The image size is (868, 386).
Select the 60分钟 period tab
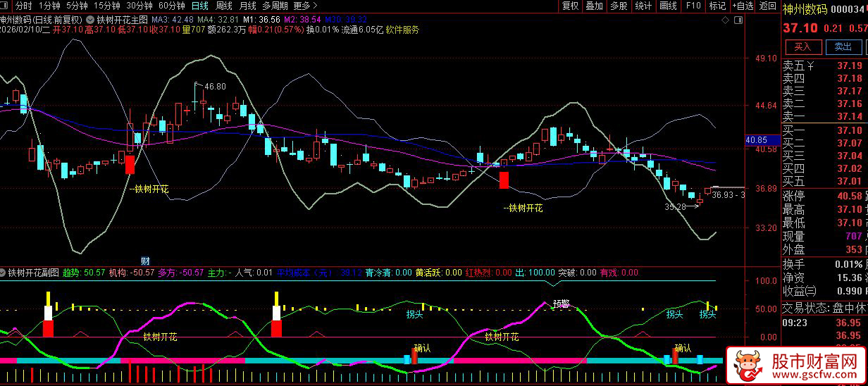[171, 6]
